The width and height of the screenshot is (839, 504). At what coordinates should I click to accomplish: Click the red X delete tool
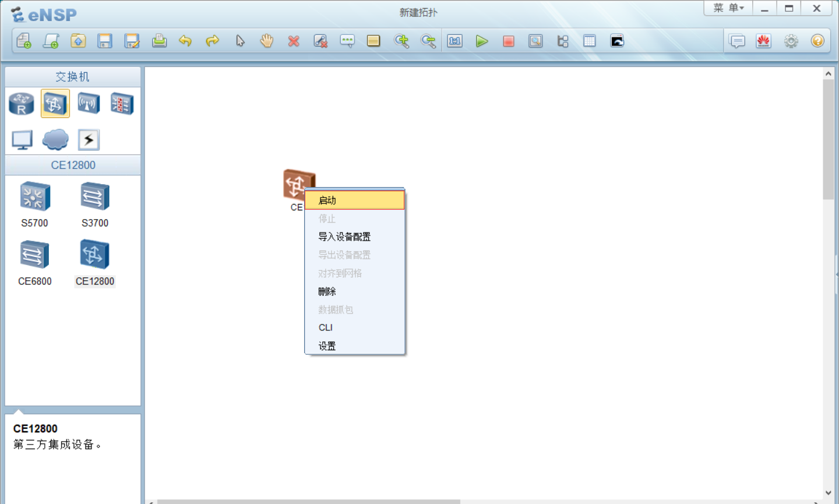coord(294,41)
